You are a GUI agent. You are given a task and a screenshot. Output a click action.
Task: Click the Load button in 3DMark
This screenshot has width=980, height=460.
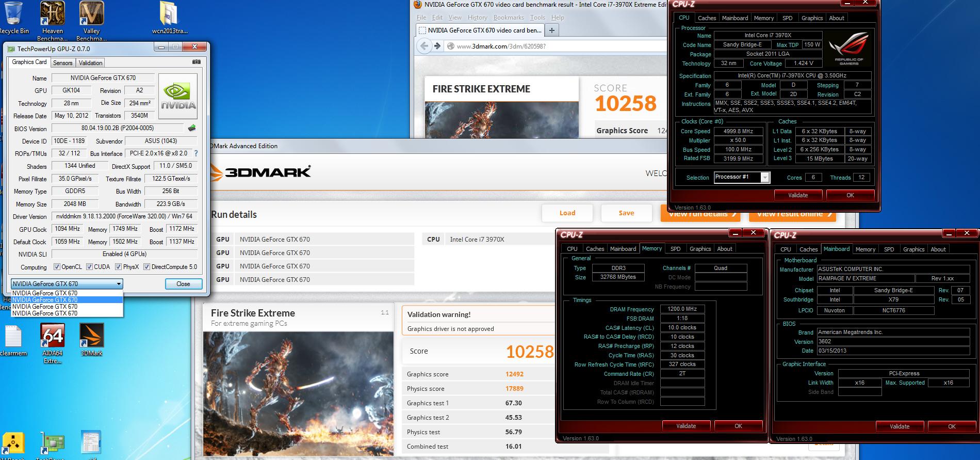(567, 213)
